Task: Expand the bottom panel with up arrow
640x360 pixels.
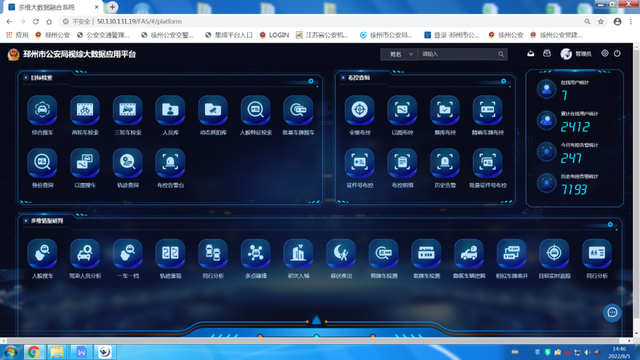Action: pyautogui.click(x=316, y=320)
